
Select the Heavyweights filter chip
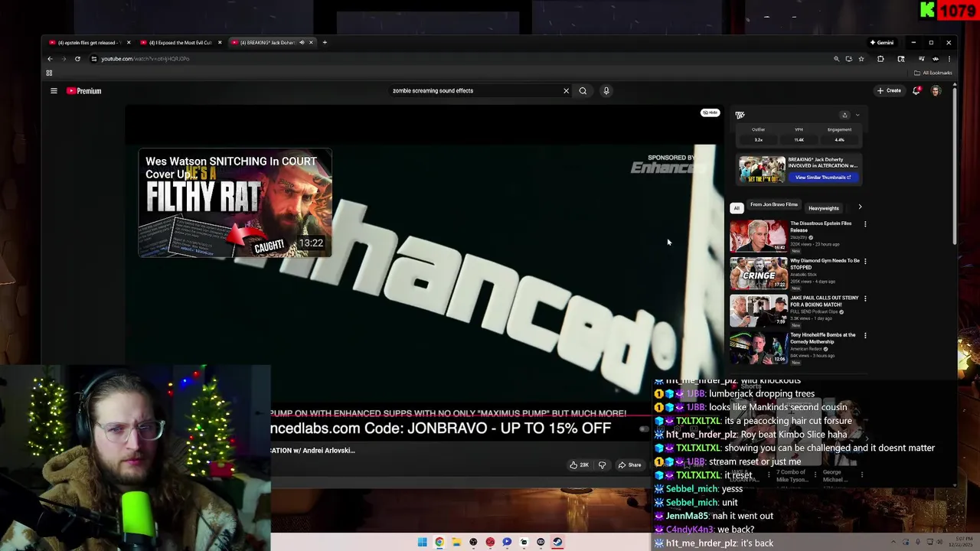tap(824, 208)
